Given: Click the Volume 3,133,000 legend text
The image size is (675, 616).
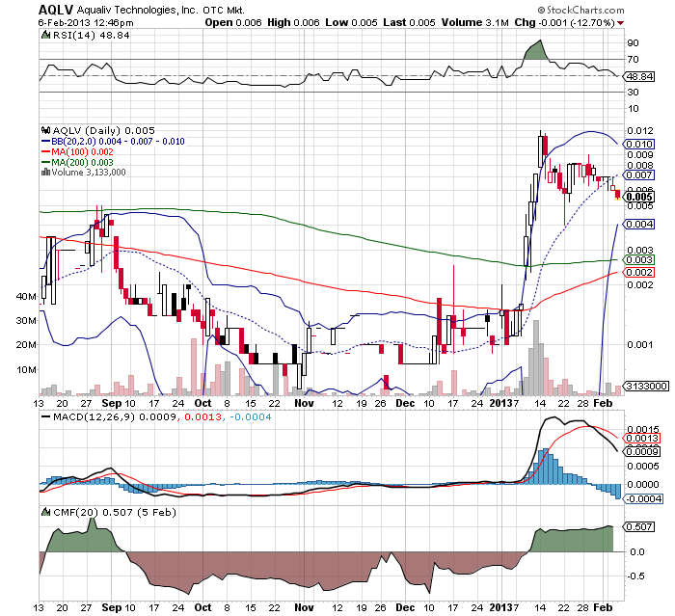Looking at the screenshot, I should (x=89, y=173).
